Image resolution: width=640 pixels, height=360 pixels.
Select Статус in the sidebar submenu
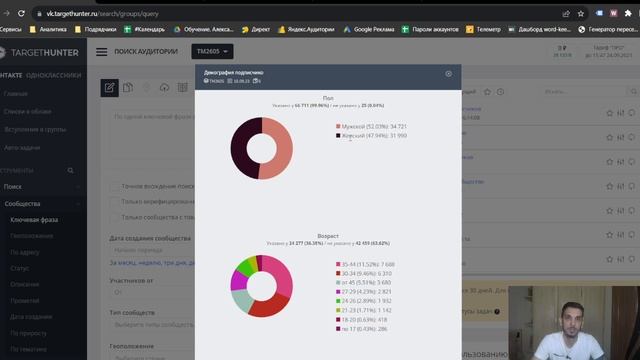20,268
